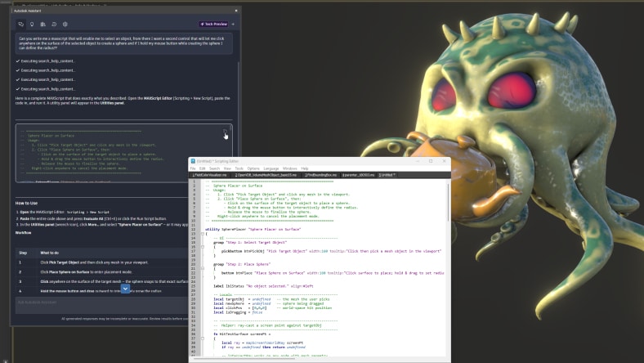This screenshot has width=644, height=363.
Task: Click the Scripting Editor horizontal scrollbar
Action: click(244, 359)
